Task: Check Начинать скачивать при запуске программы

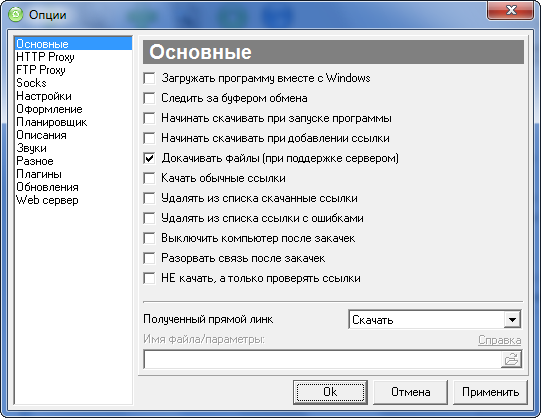Action: coord(149,118)
